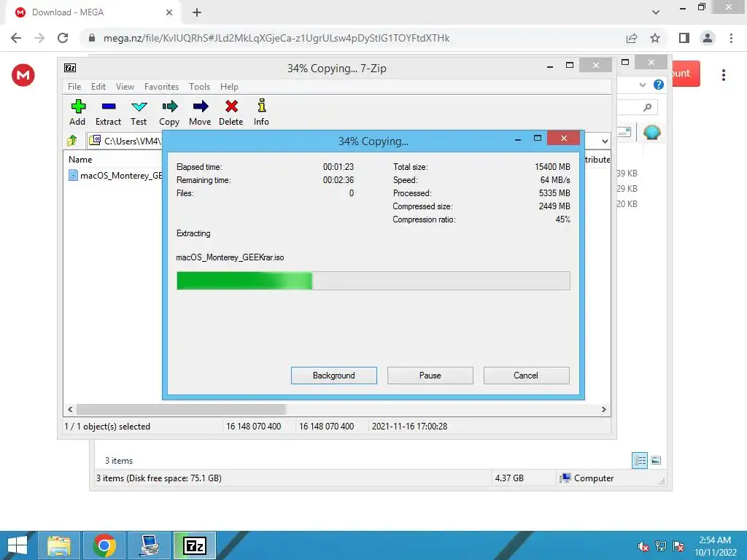
Task: Cancel the extraction
Action: [x=527, y=376]
